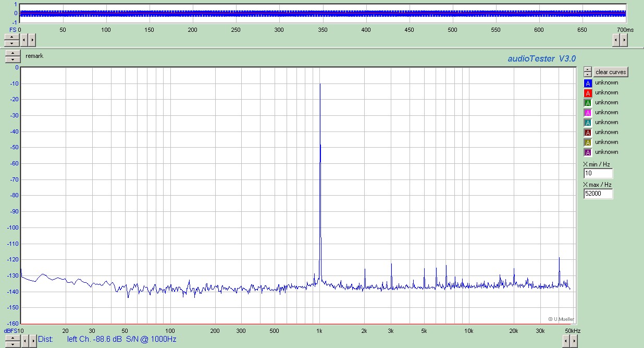Click the Dist: label in the status line
This screenshot has width=644, height=348.
[46, 339]
